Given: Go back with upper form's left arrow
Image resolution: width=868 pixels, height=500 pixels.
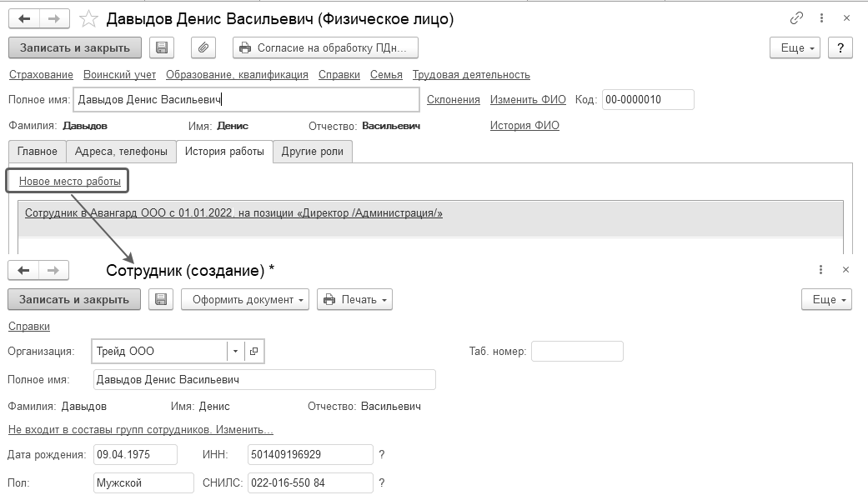Looking at the screenshot, I should [x=23, y=18].
